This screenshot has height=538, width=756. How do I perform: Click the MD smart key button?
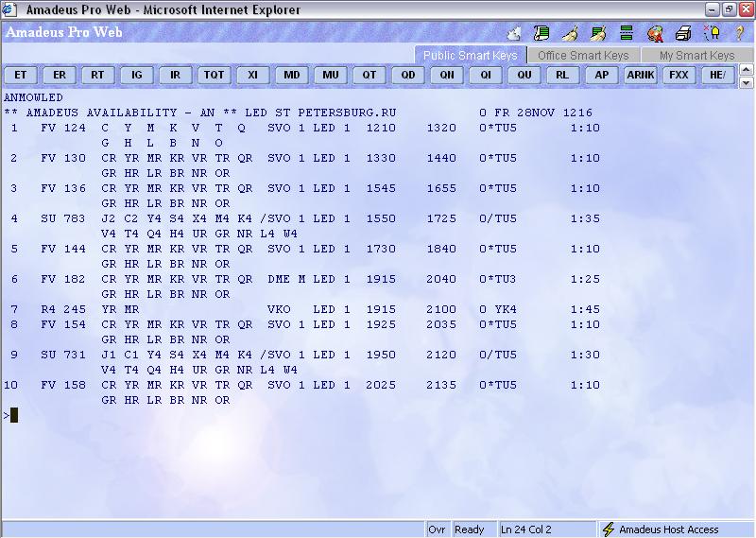(x=292, y=76)
